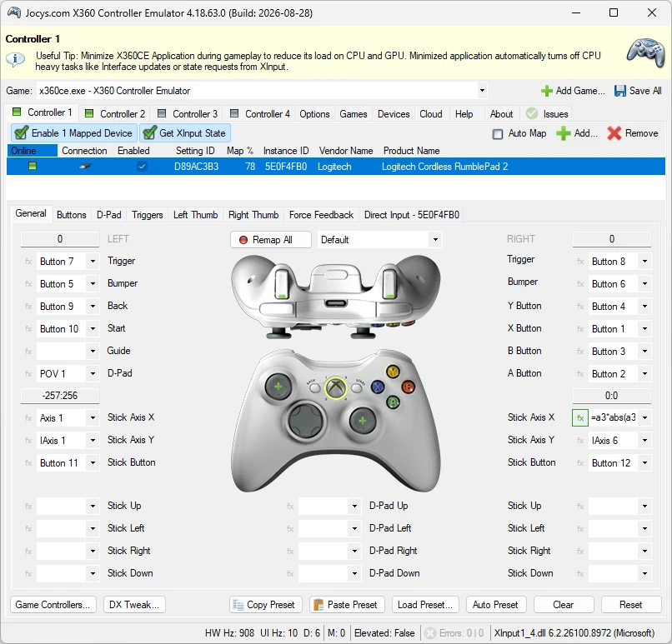Click the connection icon in the Logitech row
Viewport: 672px width, 644px height.
[85, 167]
